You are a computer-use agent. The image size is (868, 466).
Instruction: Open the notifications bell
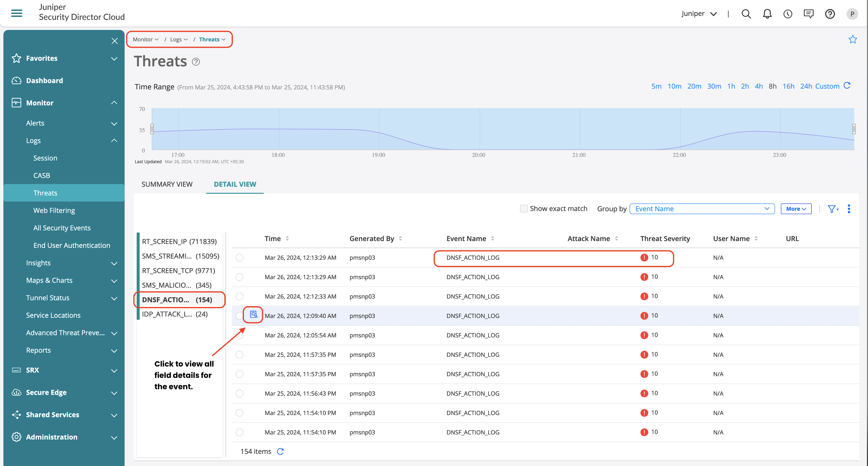[x=767, y=14]
